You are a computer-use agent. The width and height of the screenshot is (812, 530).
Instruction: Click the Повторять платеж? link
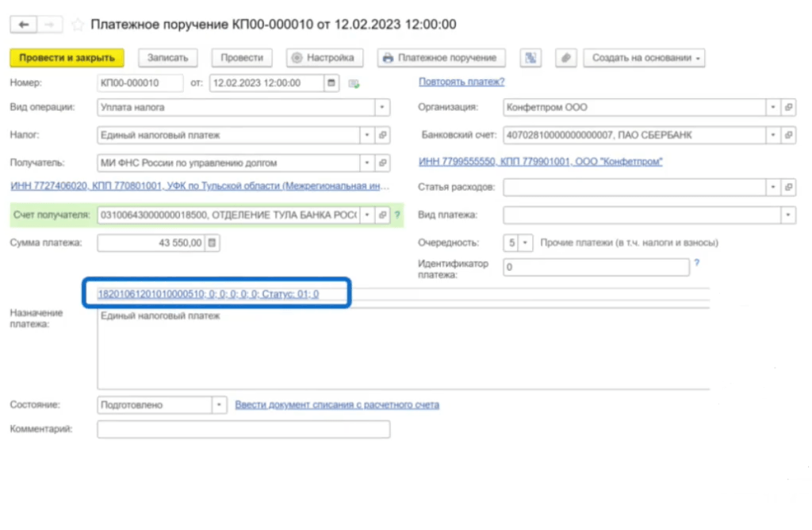pos(462,82)
